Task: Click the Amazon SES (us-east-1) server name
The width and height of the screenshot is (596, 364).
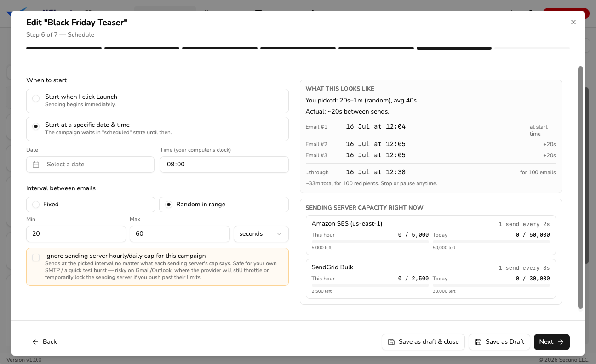Action: click(x=347, y=224)
